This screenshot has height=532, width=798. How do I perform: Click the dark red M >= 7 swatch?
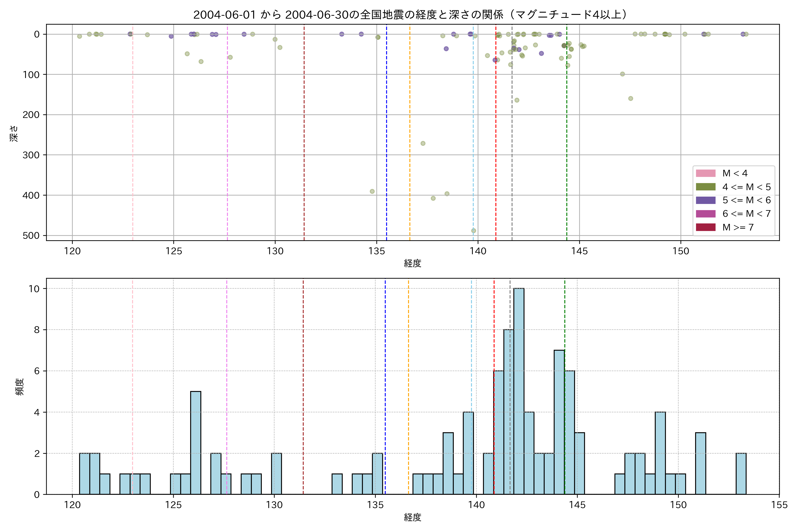click(x=705, y=227)
